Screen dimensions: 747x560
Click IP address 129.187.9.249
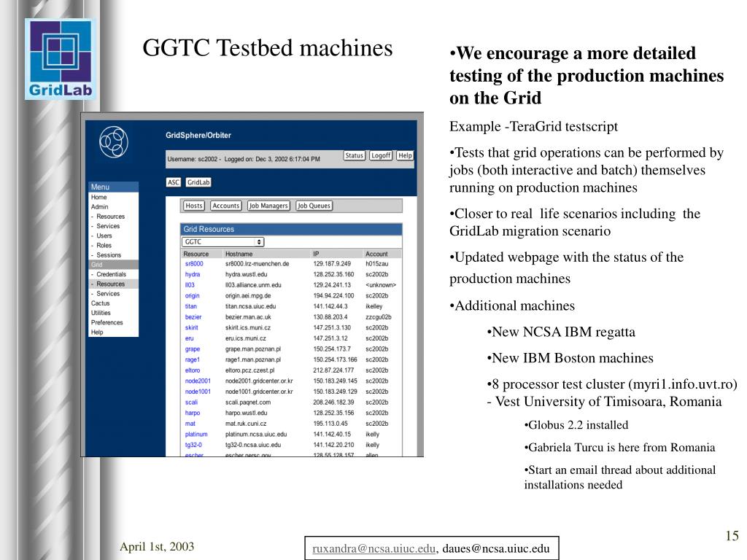pos(332,264)
